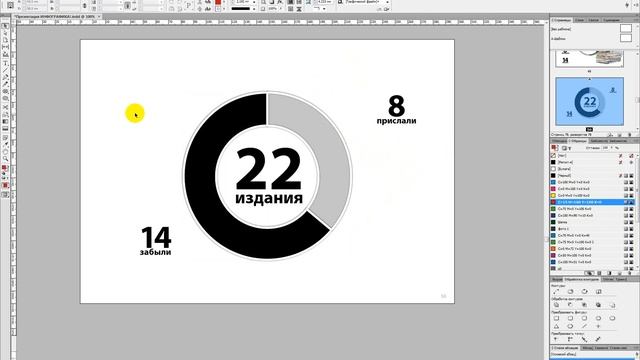Select the Eyedropper tool

[5, 144]
